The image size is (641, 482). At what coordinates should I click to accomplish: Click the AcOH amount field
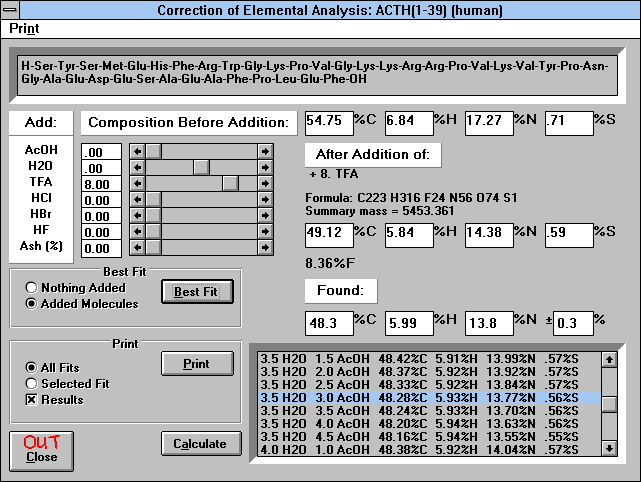click(101, 152)
